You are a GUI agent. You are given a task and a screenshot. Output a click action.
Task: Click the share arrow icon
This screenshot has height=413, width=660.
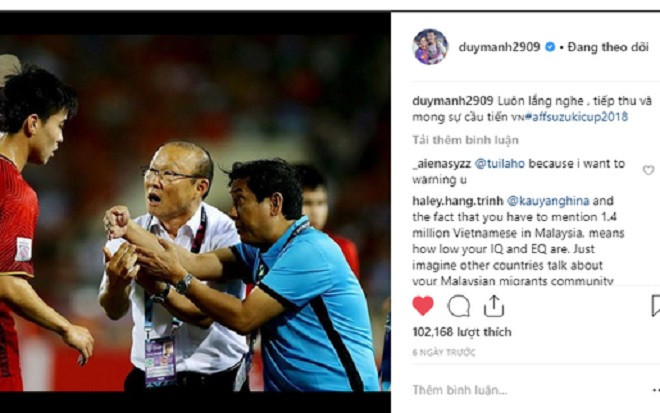494,306
